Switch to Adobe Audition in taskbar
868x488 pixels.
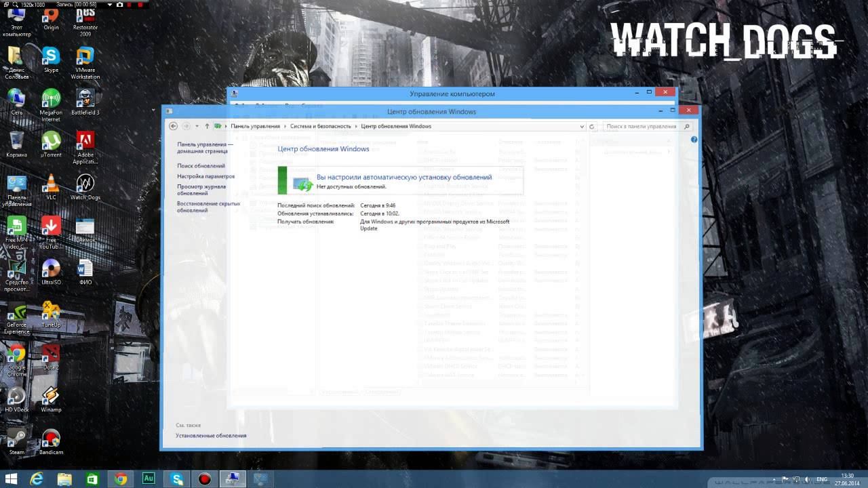click(x=149, y=479)
